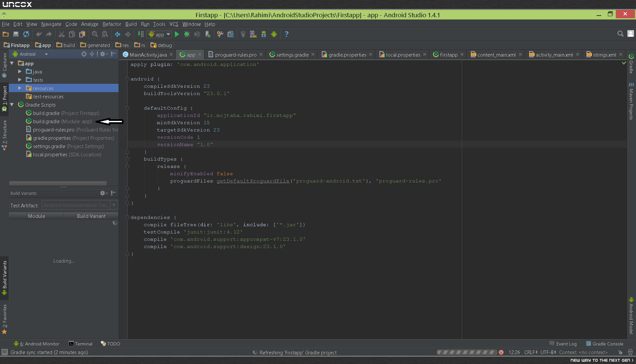
Task: Toggle tool window buttons in status corner
Action: [5, 352]
